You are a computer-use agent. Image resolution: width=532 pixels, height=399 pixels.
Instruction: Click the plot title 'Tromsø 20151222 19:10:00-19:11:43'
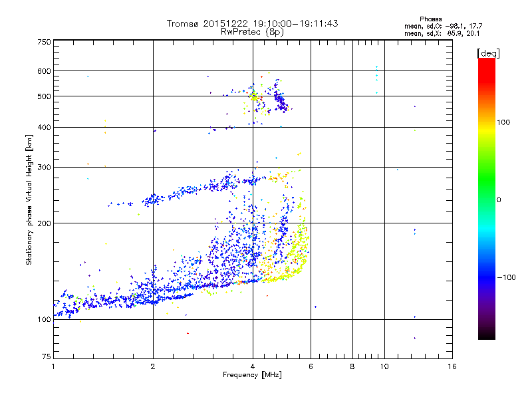pyautogui.click(x=253, y=23)
